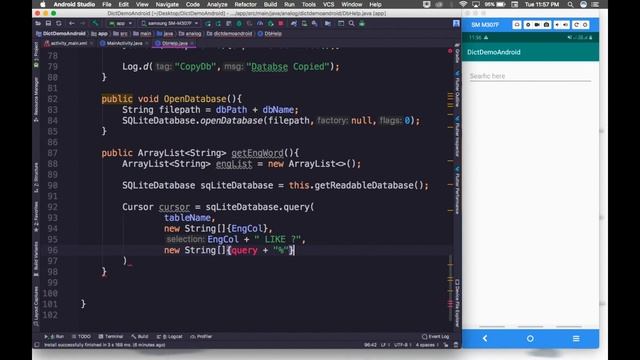Click the Profile app toolbar icon
640x360 pixels.
pos(260,24)
